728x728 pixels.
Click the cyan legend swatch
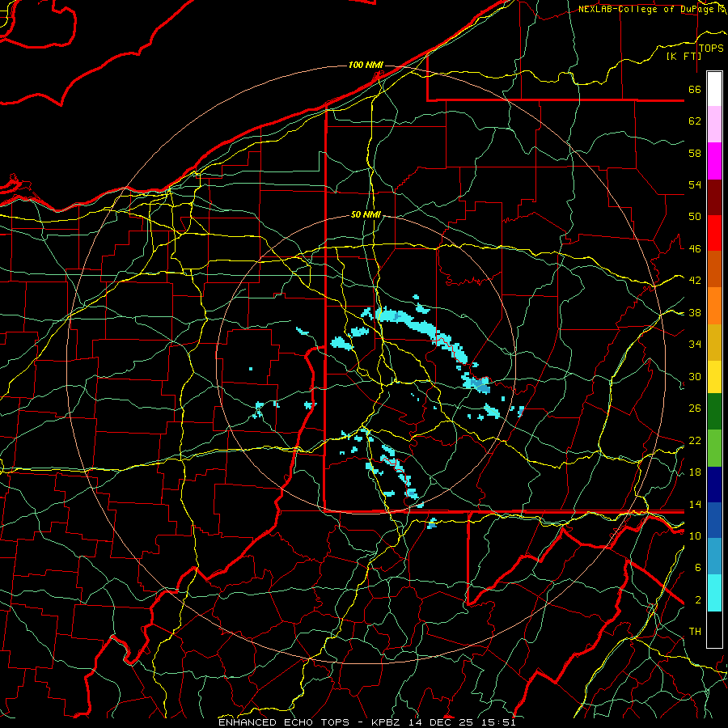tap(714, 593)
